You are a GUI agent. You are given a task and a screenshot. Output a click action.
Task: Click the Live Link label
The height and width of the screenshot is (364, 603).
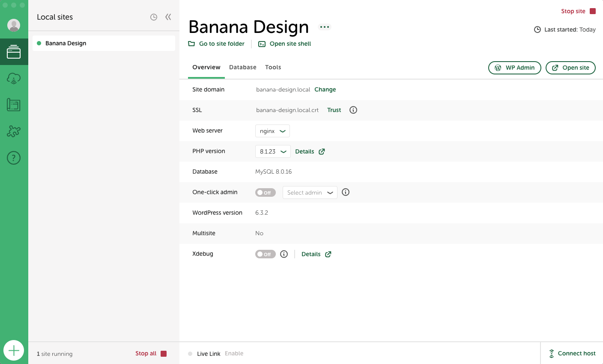[x=209, y=354]
